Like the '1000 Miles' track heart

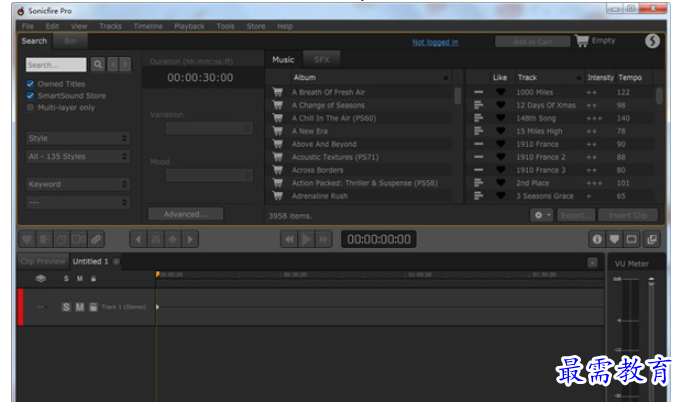pyautogui.click(x=500, y=92)
